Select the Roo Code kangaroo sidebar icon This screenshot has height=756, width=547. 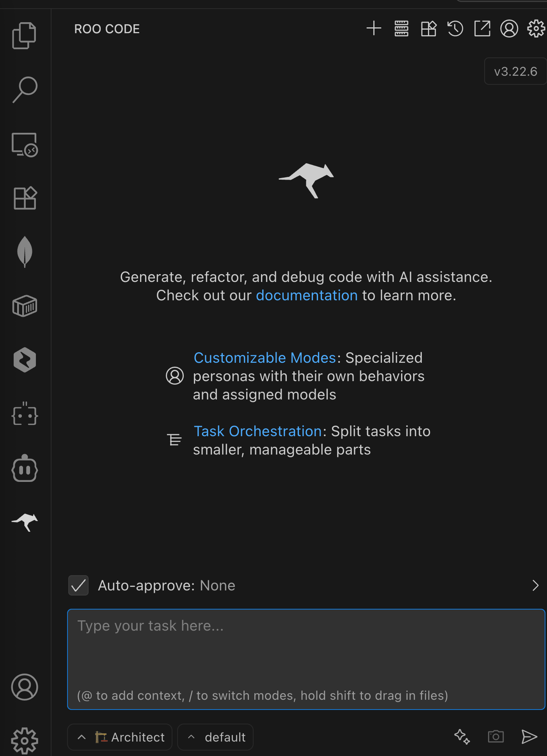point(25,522)
